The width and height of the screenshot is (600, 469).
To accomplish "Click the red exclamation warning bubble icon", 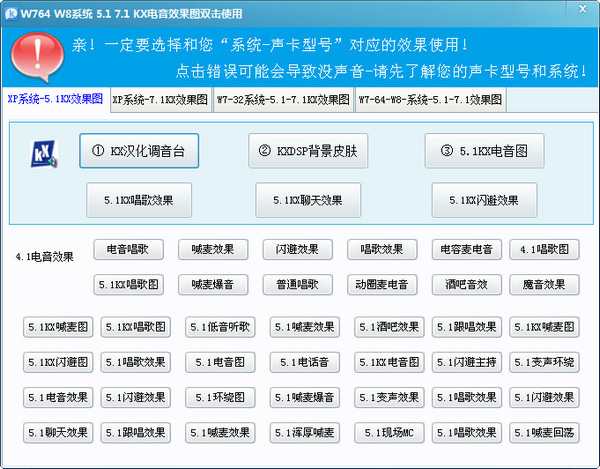I will (x=37, y=57).
